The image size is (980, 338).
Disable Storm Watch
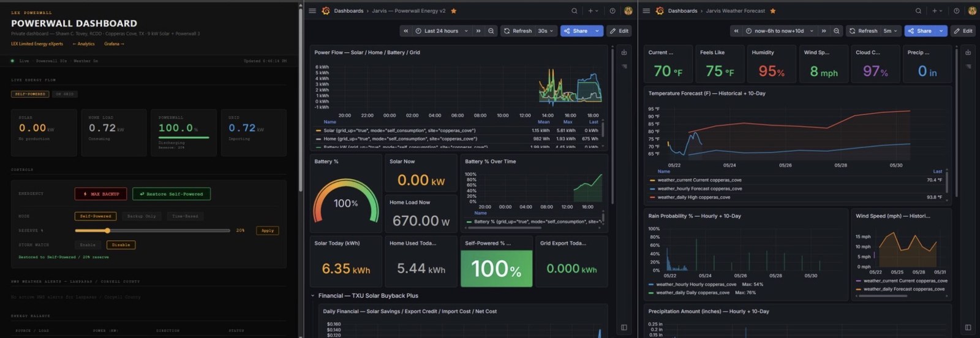[121, 245]
